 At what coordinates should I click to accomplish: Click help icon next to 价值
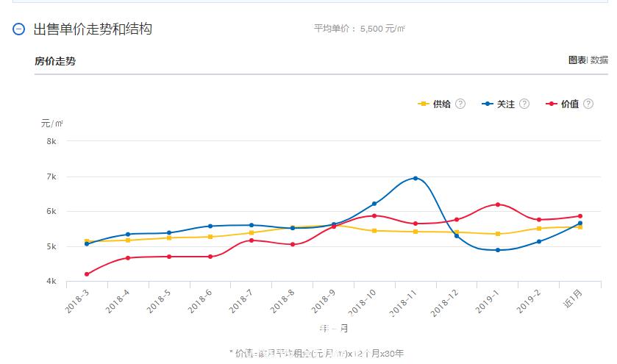(588, 104)
